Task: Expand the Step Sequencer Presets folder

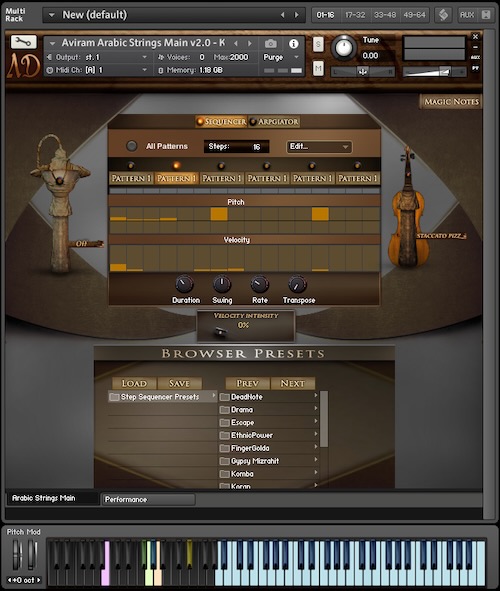Action: coord(162,397)
